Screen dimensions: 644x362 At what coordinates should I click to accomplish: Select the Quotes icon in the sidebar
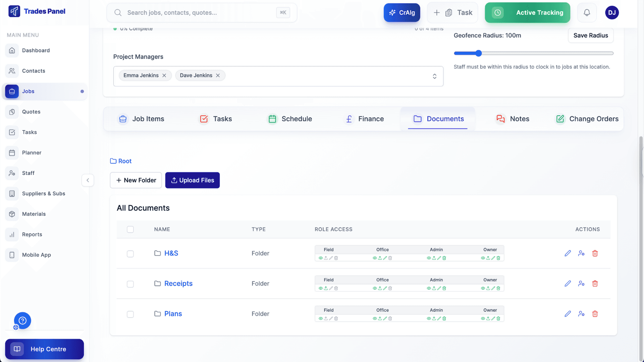[12, 112]
